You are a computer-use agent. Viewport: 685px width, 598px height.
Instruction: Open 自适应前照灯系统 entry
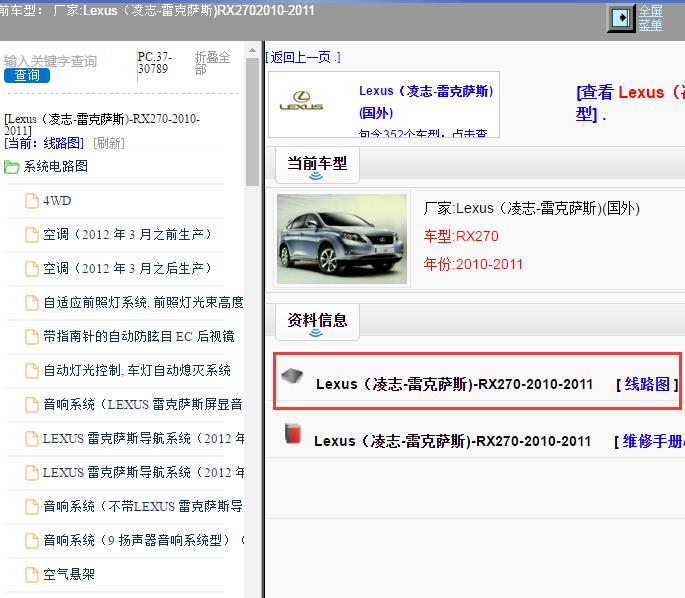[x=143, y=302]
